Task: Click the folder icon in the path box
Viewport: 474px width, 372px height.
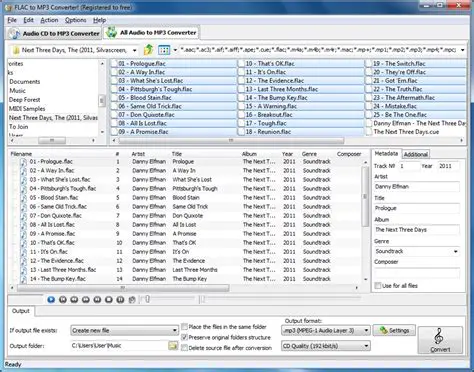Action: 16,50
